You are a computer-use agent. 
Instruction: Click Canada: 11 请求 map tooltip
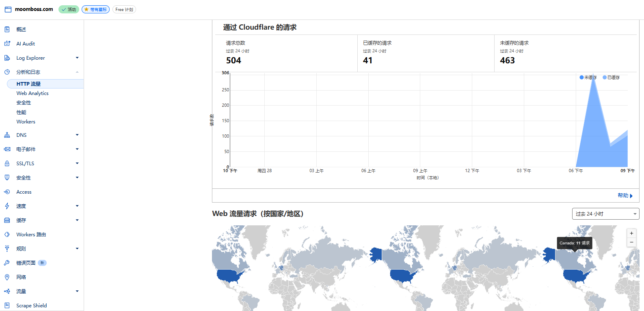(x=575, y=243)
